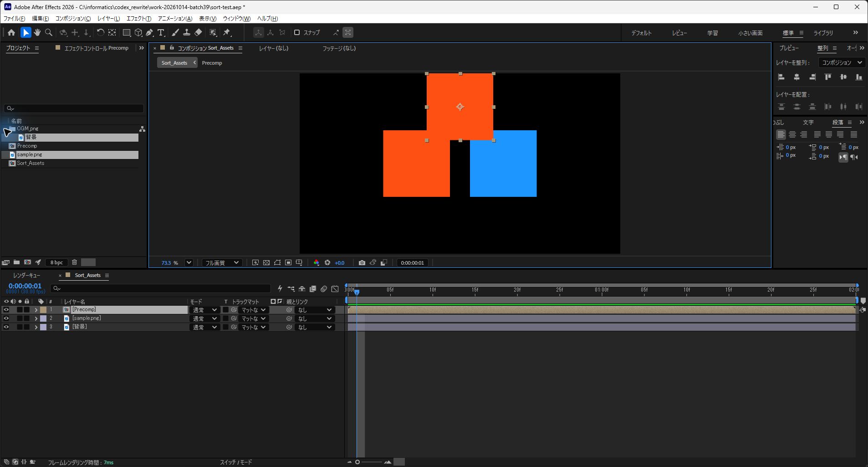Open the align-to コンポジション dropdown
This screenshot has height=467, width=868.
tap(842, 62)
